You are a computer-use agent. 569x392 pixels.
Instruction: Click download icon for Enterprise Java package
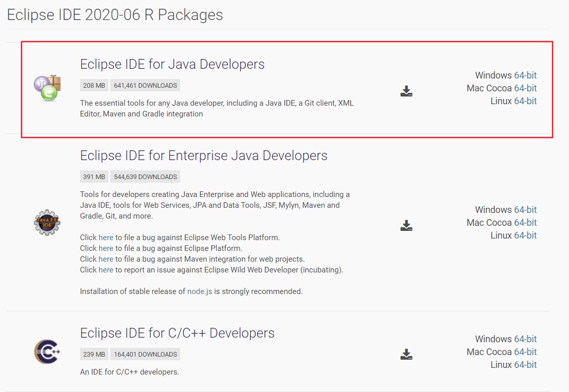406,226
